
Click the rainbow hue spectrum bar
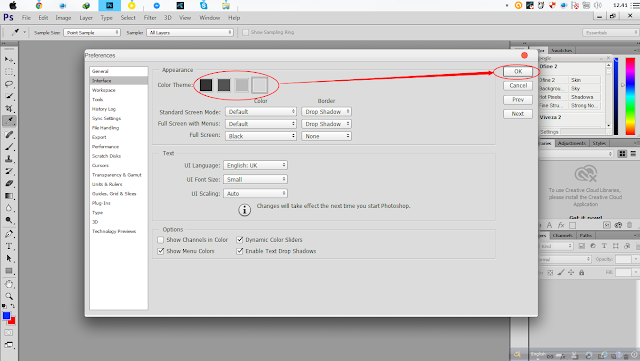(630, 96)
